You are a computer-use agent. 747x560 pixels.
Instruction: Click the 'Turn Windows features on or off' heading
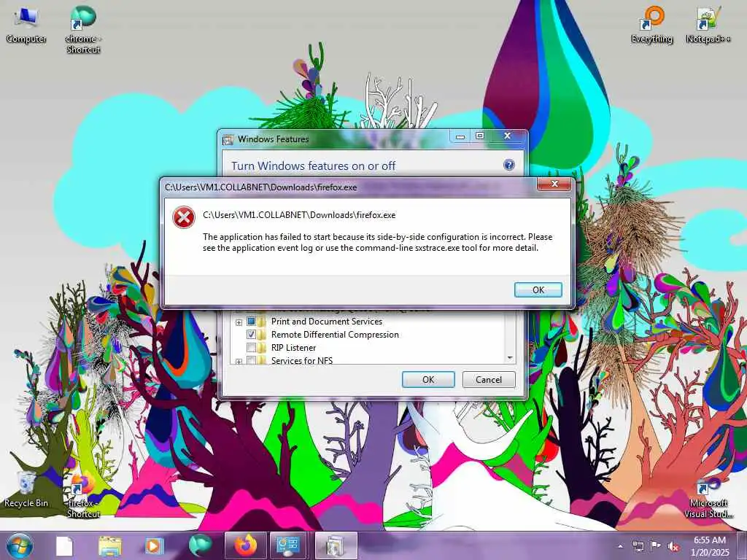pyautogui.click(x=313, y=166)
